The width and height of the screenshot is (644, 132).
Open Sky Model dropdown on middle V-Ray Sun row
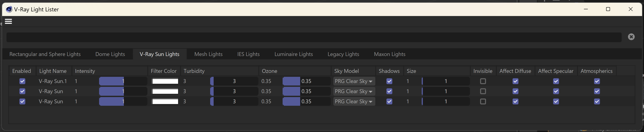pos(354,91)
